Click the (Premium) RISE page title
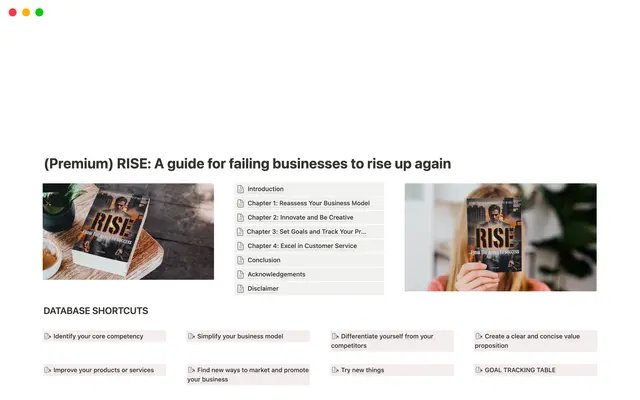640x400 pixels. (x=247, y=163)
